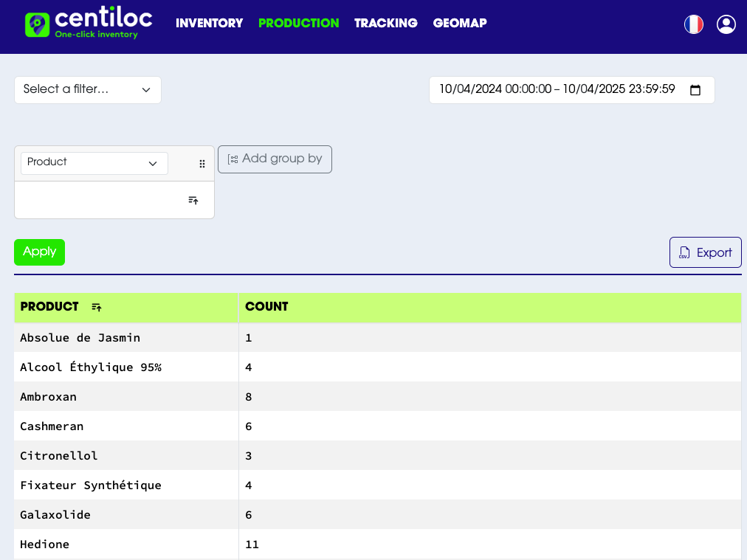Screen dimensions: 747x560
Task: Open the user account profile icon
Action: tap(726, 24)
